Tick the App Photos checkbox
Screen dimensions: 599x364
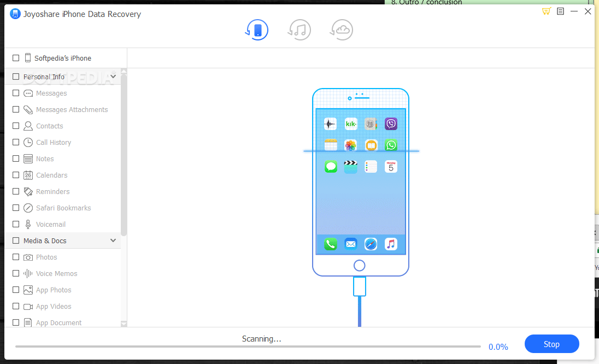(16, 290)
